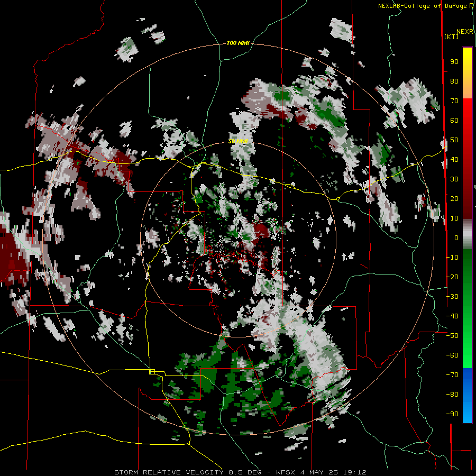This screenshot has width=476, height=476.
Task: Click the 30 value on velocity scale
Action: pos(454,179)
